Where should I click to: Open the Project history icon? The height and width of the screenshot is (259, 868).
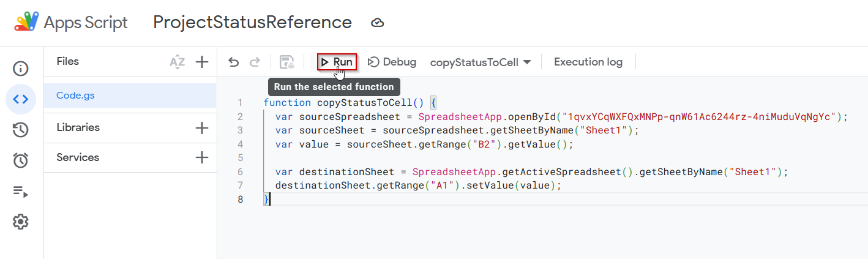[x=21, y=130]
